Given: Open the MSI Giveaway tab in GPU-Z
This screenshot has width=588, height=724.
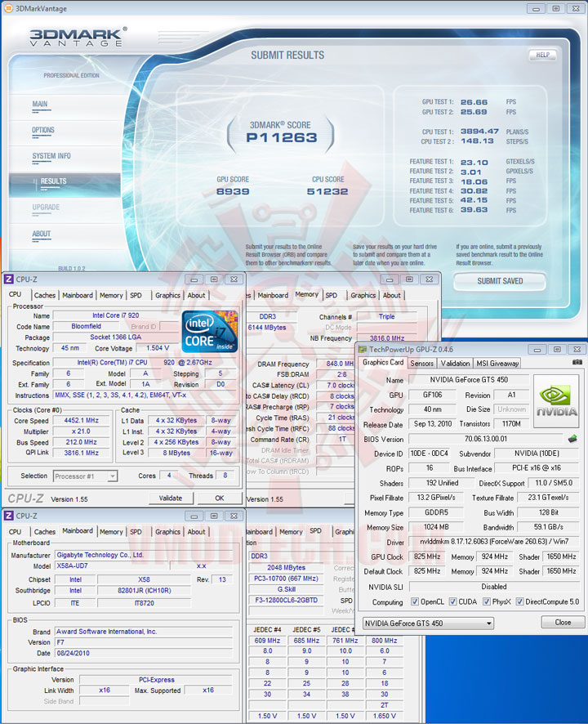Looking at the screenshot, I should tap(497, 364).
